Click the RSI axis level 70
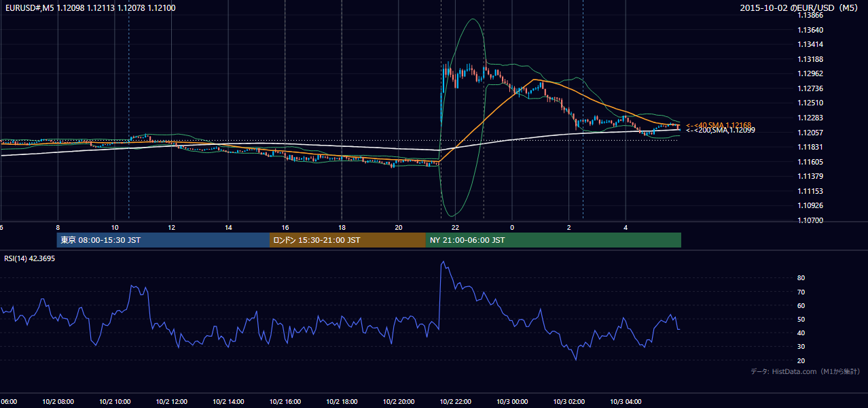The height and width of the screenshot is (408, 868). pyautogui.click(x=801, y=292)
